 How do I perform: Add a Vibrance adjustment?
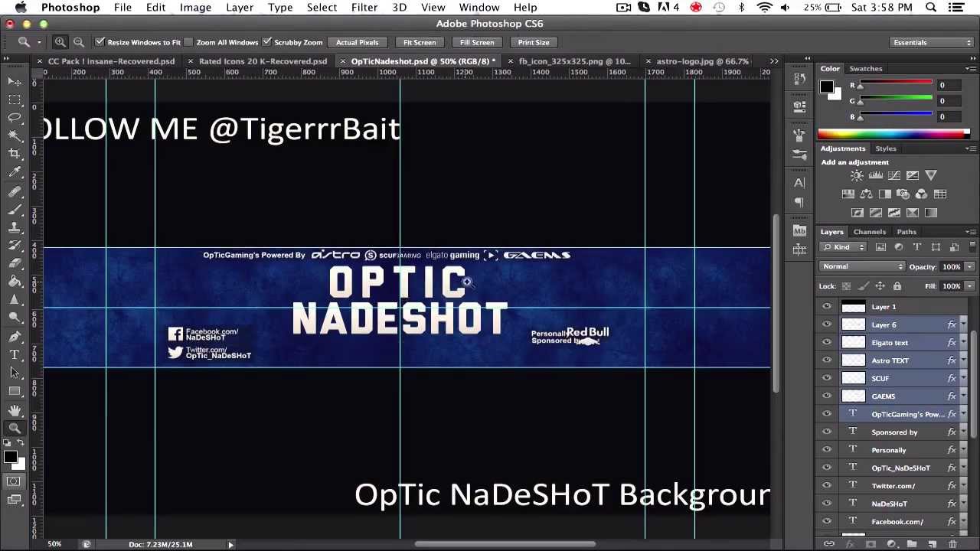tap(931, 175)
